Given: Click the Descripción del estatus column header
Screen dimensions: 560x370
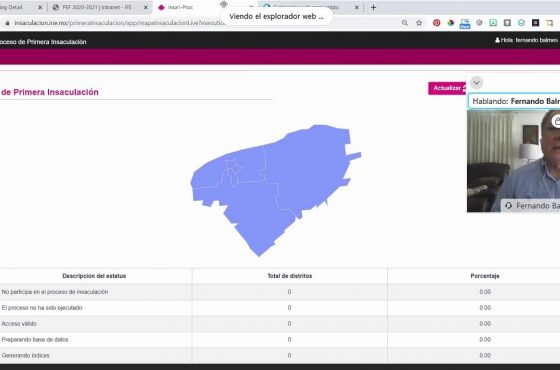Looking at the screenshot, I should point(94,276).
